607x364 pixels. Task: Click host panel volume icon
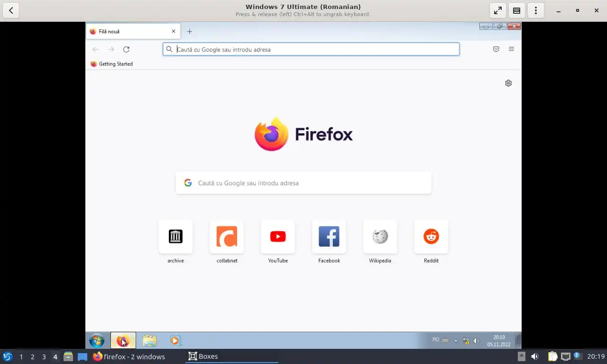coord(535,356)
